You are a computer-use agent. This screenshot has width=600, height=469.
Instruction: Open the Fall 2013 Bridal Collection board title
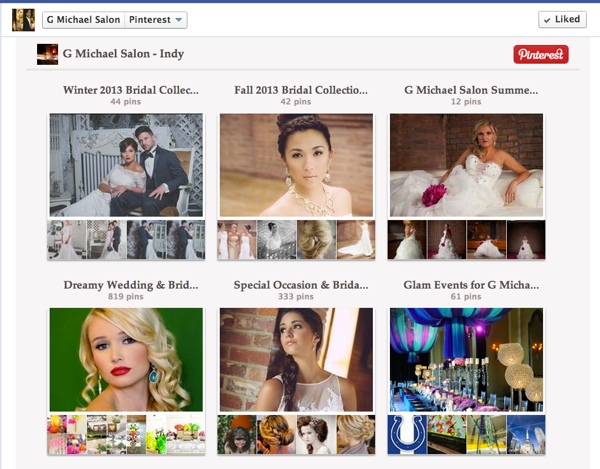point(301,90)
